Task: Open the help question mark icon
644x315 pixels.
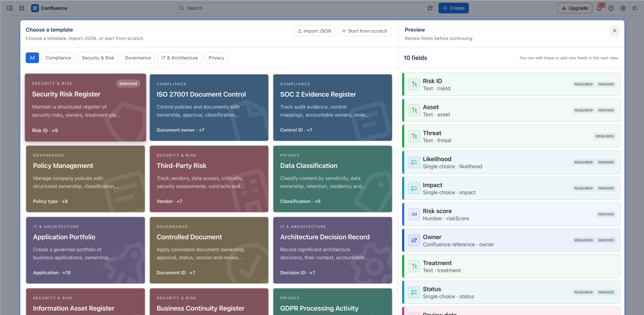Action: (611, 8)
